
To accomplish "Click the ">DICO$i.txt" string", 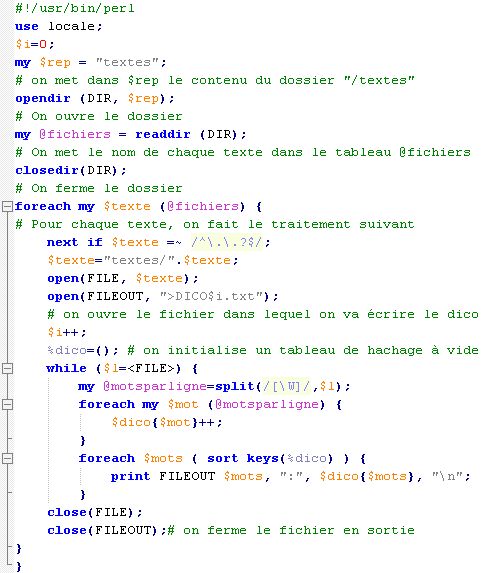I will (x=212, y=296).
